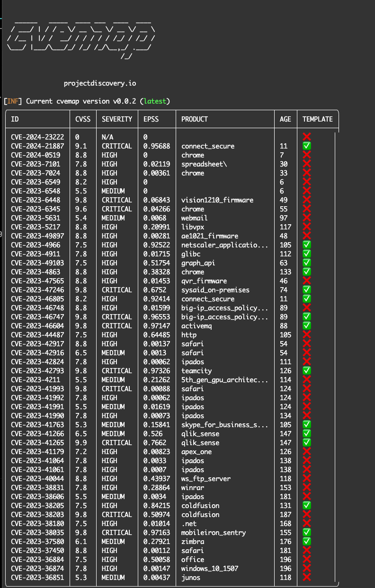
Task: Click the green check on the CVE-2023-46604 row
Action: [x=307, y=326]
